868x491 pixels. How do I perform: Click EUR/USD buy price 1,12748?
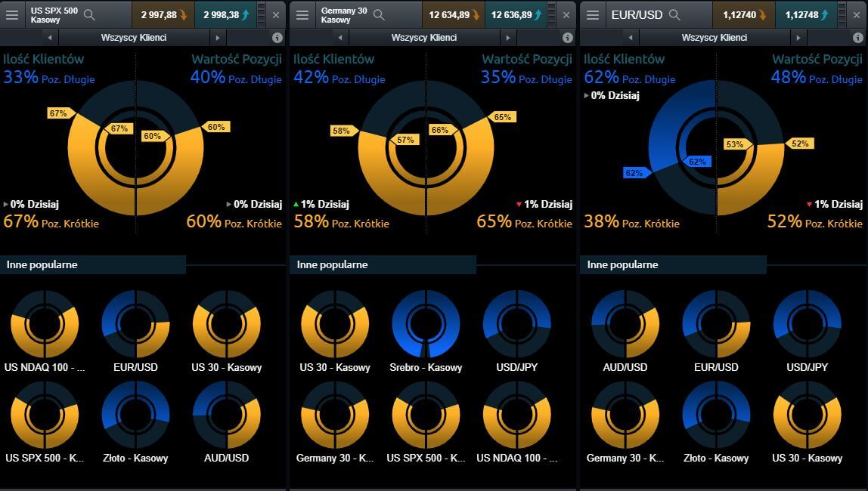pos(806,14)
